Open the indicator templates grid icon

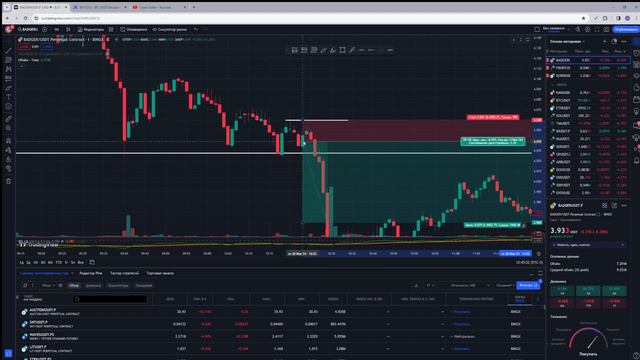(x=111, y=29)
